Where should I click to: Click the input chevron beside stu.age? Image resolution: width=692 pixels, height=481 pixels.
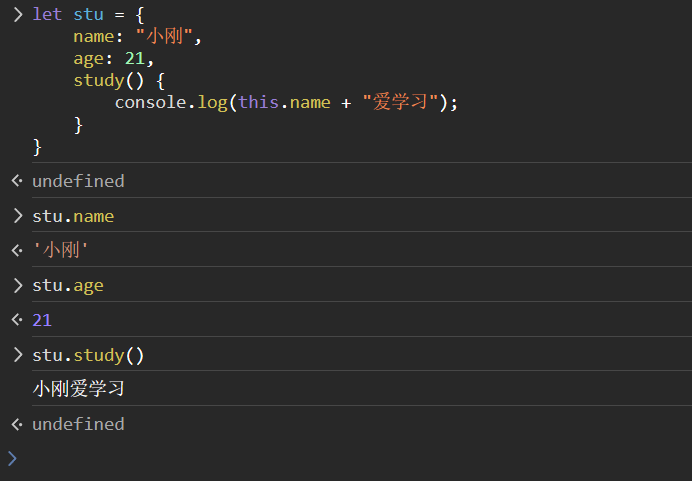[17, 285]
